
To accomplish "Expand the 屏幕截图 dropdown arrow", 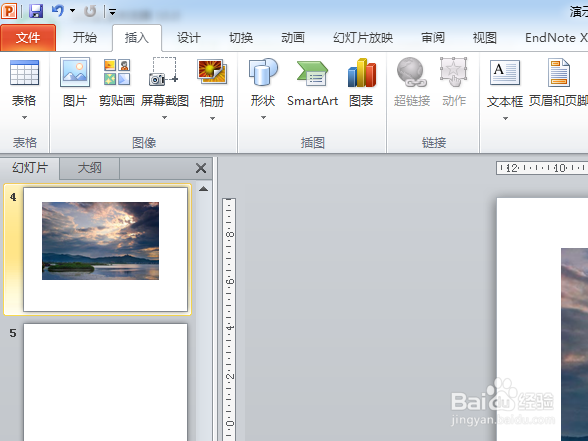I will coord(164,118).
